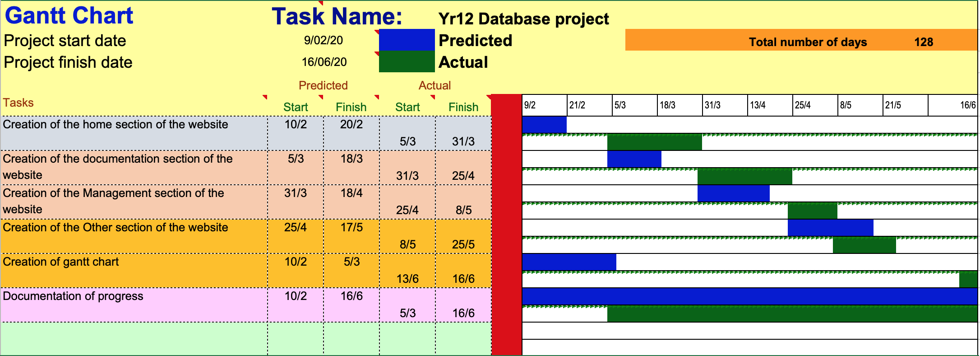Select the Yr12 Database project cell

click(x=523, y=19)
